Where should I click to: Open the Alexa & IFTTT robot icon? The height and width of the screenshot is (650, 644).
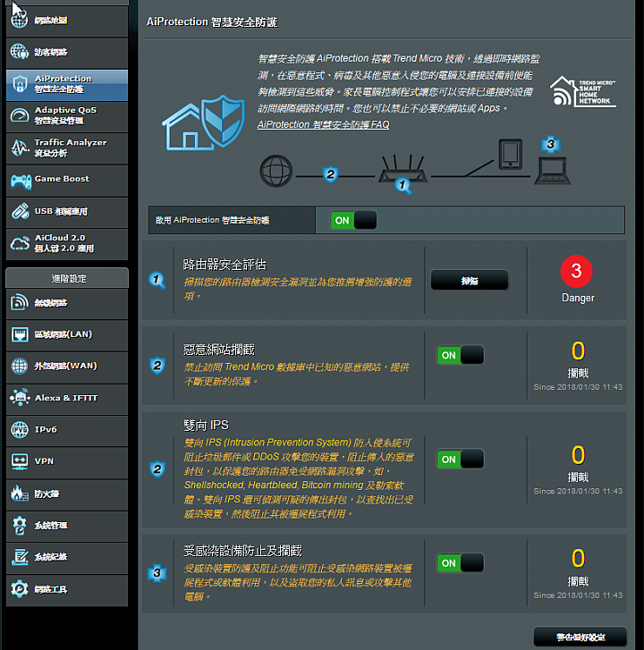tap(20, 398)
